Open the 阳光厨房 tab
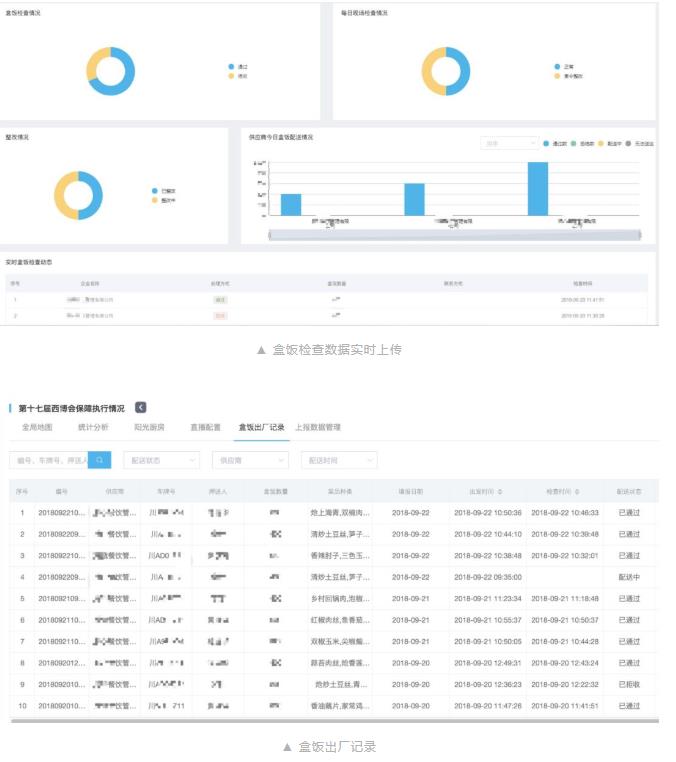The image size is (676, 762). tap(149, 428)
